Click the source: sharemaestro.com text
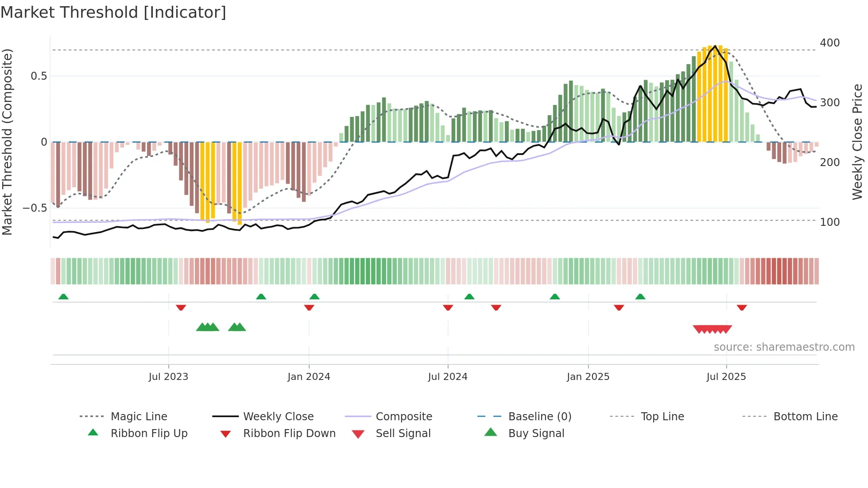This screenshot has width=868, height=488. pos(784,347)
